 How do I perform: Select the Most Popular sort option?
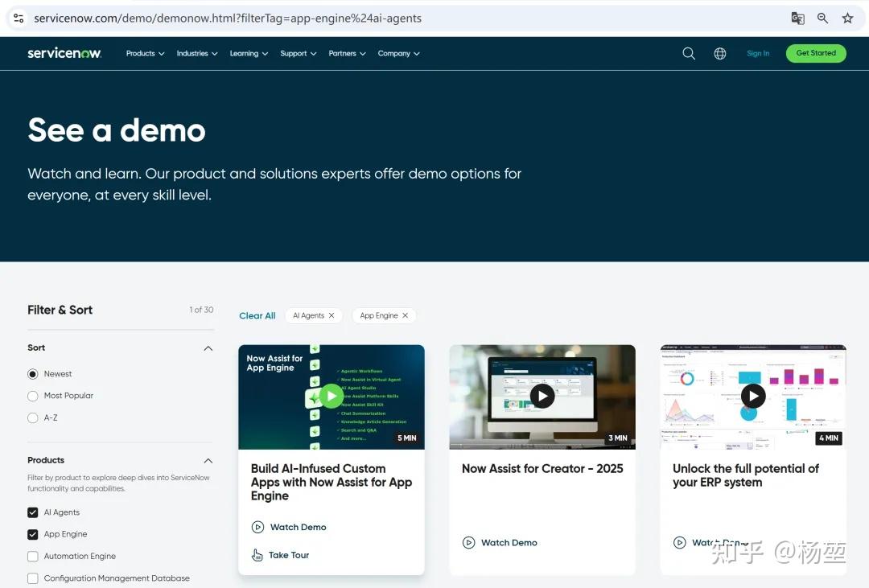(x=33, y=396)
